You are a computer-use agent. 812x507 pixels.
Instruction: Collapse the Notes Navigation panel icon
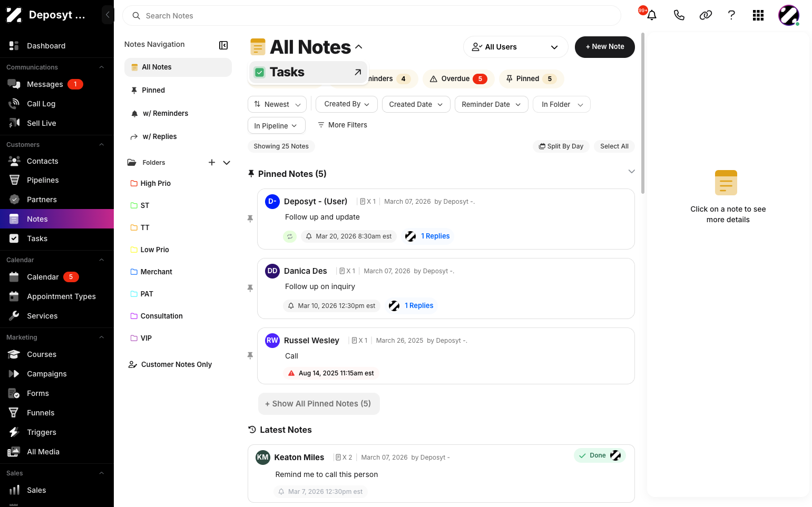[223, 45]
